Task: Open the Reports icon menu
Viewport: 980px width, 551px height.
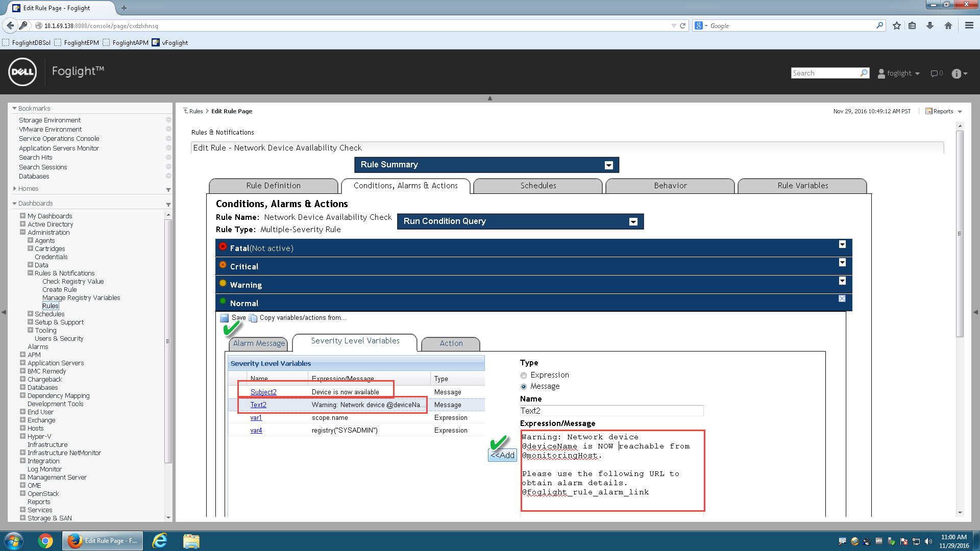Action: click(943, 111)
